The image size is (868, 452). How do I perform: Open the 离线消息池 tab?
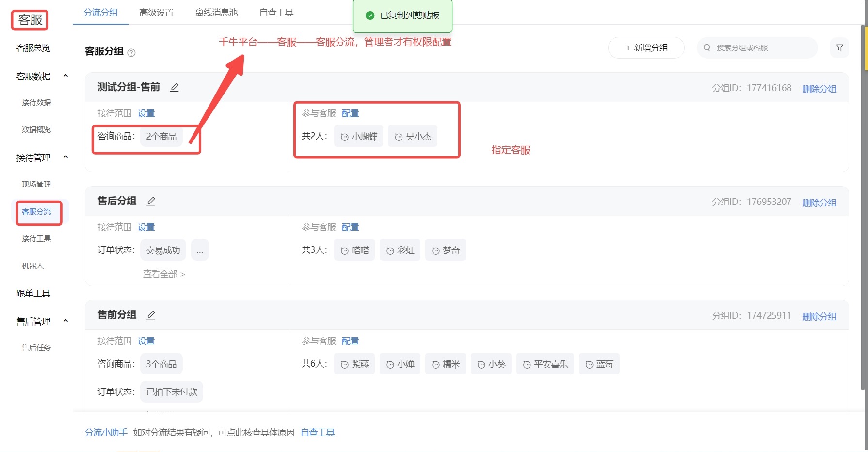[216, 13]
